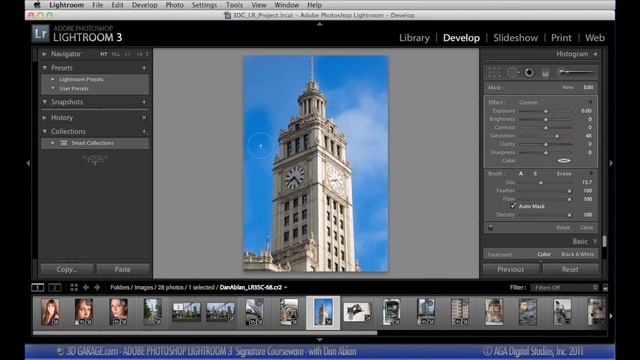Image resolution: width=640 pixels, height=360 pixels.
Task: Expand Smart Collections set
Action: pos(53,143)
